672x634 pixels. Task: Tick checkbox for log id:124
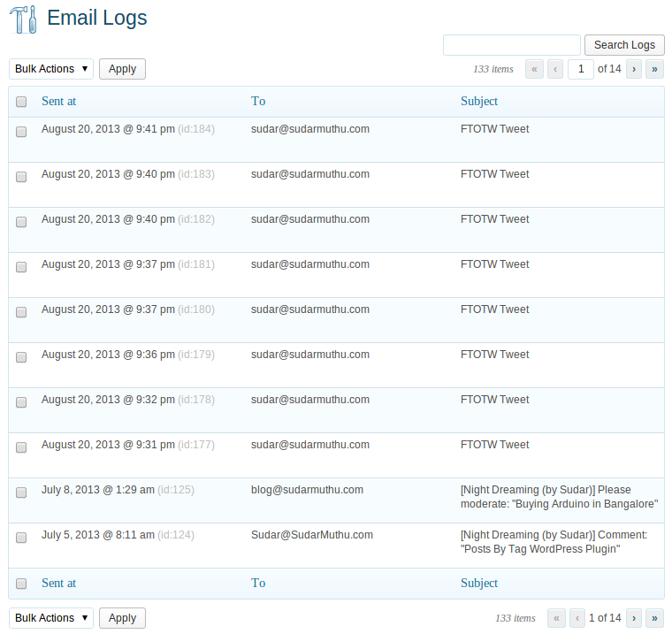point(21,538)
